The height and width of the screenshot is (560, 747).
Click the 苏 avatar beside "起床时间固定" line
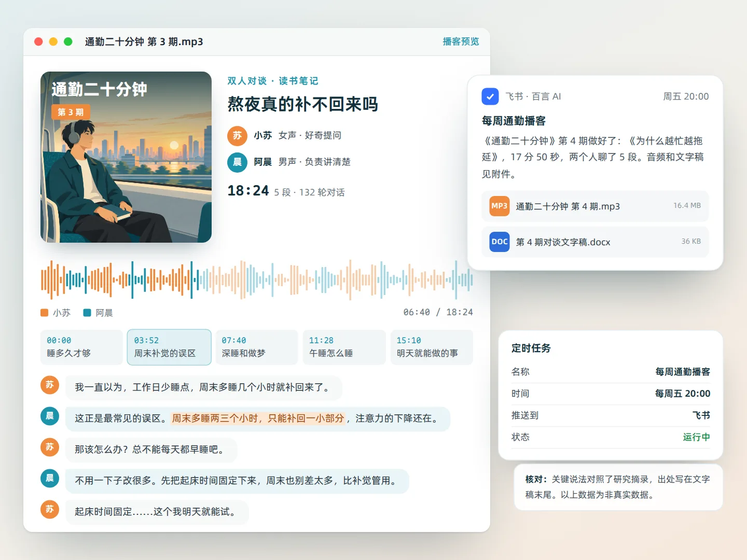pyautogui.click(x=50, y=509)
